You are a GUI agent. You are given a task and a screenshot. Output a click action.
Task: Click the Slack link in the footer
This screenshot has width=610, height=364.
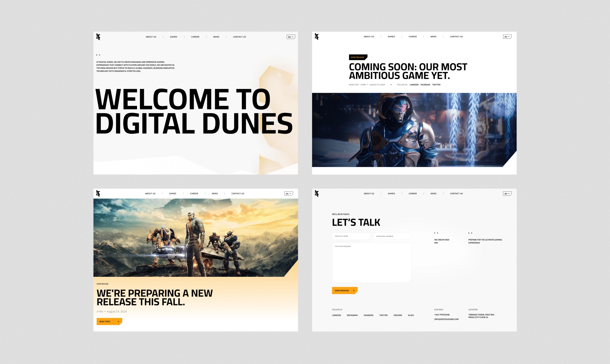pyautogui.click(x=411, y=315)
